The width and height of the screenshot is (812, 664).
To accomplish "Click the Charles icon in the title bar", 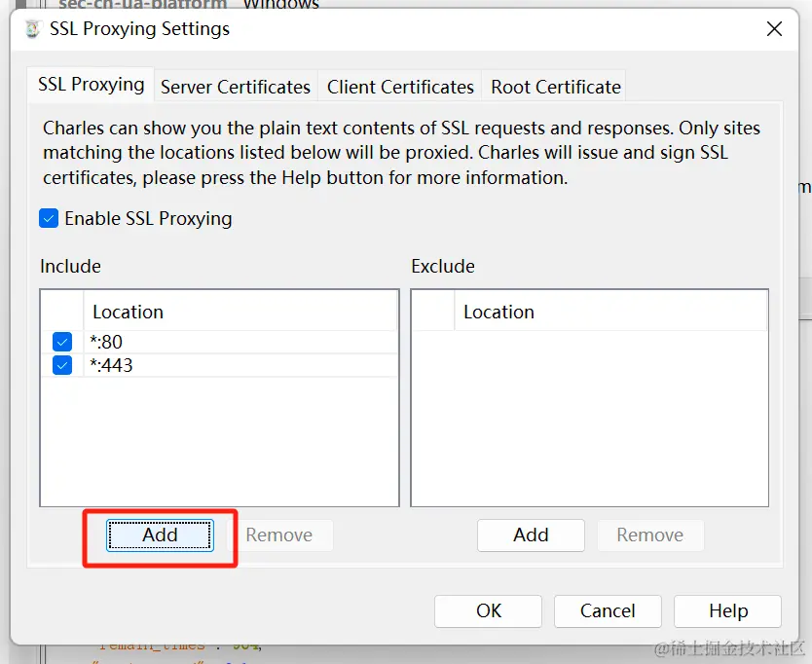I will (32, 28).
